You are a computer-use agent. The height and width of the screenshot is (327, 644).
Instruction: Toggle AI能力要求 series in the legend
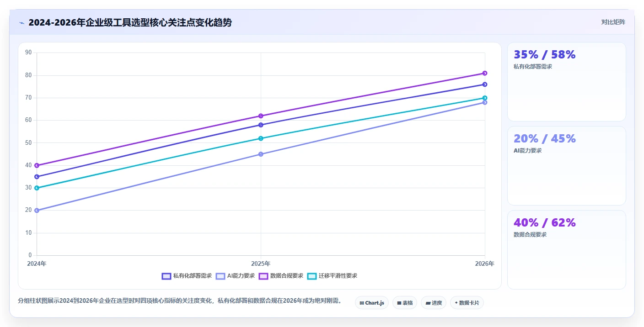pos(235,276)
